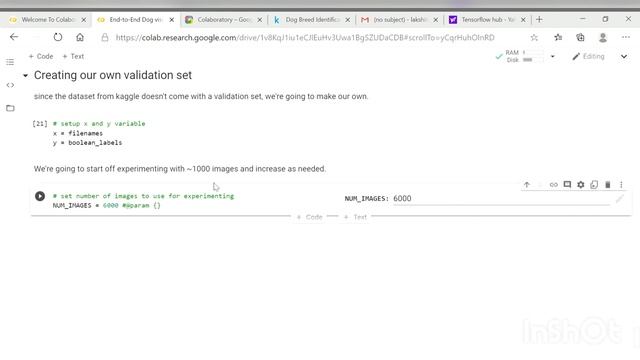Open the browser profile icon

coord(602,38)
